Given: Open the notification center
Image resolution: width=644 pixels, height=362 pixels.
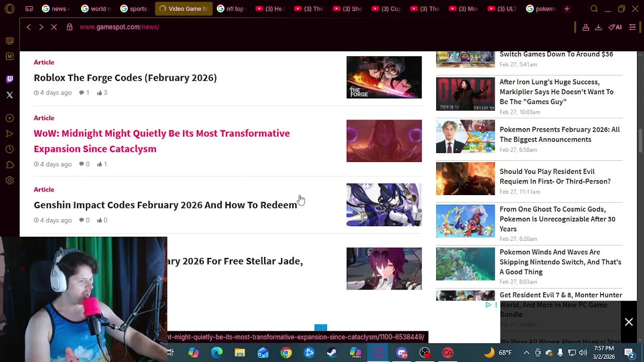Looking at the screenshot, I should point(629,353).
